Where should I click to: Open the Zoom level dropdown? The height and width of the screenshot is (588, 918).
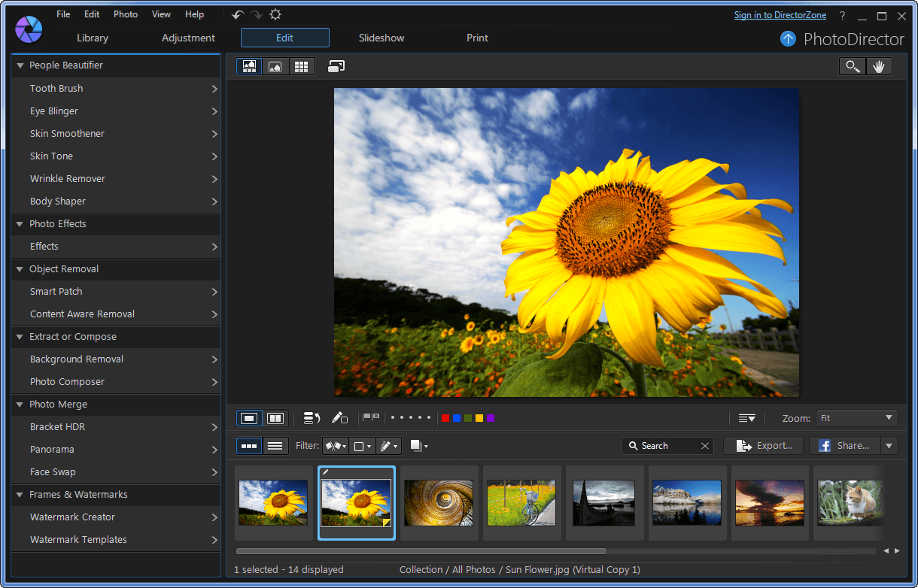click(856, 418)
